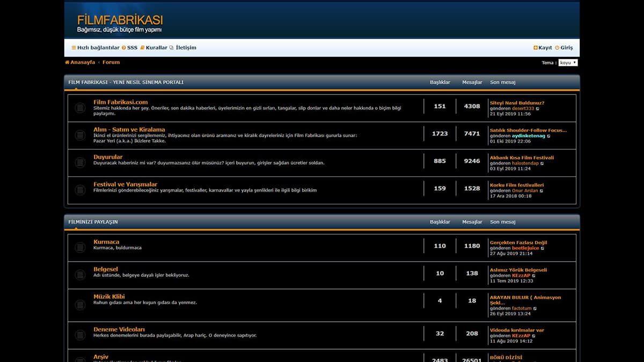View latest post icon next to halostendap
Screen dimensions: 644x362
click(x=543, y=163)
